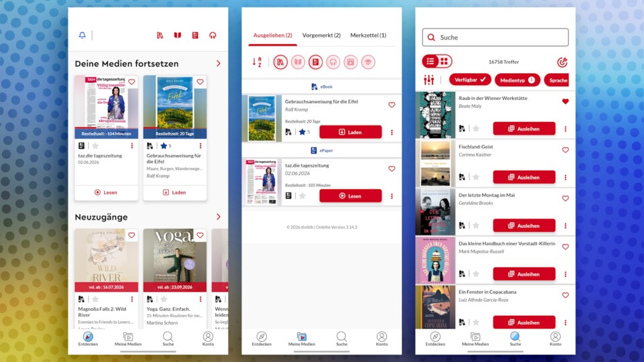Favorite Eifel item heart in Ausgeliehen list
This screenshot has height=362, width=644.
[392, 105]
